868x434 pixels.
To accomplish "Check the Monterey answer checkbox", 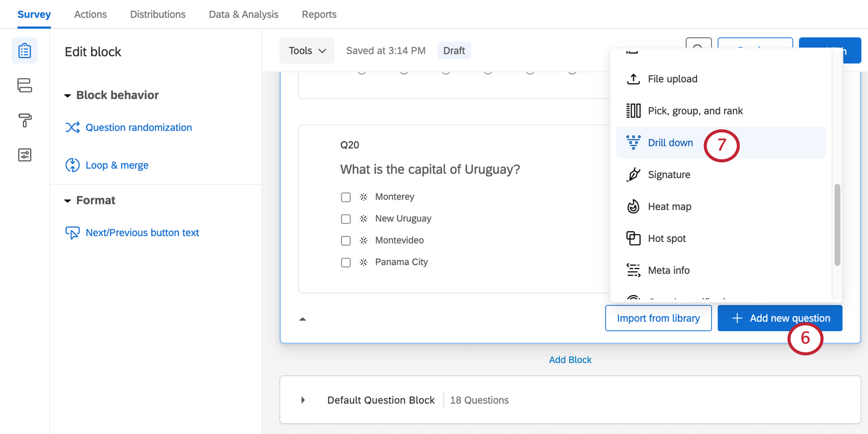I will 346,197.
